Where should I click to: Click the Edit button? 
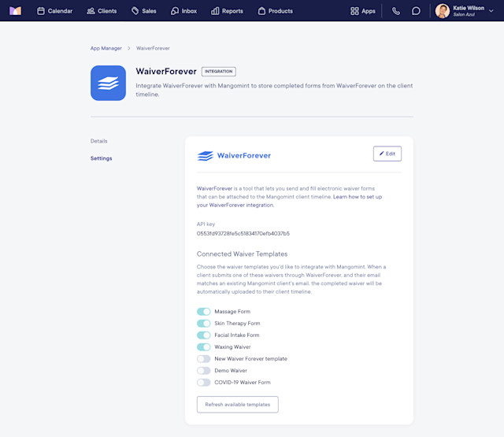pyautogui.click(x=387, y=154)
